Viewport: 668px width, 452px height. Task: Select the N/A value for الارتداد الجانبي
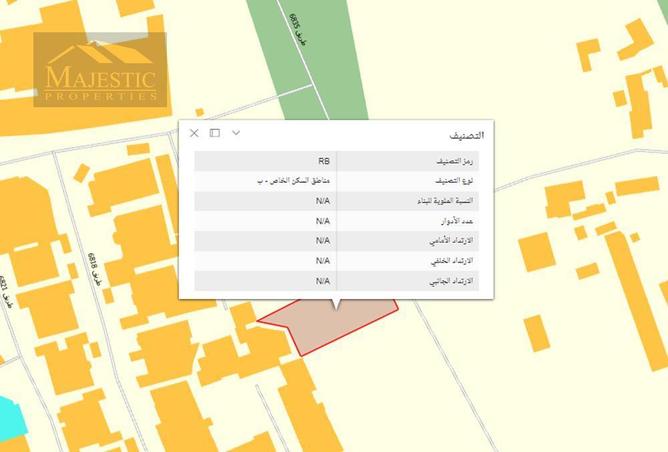323,282
